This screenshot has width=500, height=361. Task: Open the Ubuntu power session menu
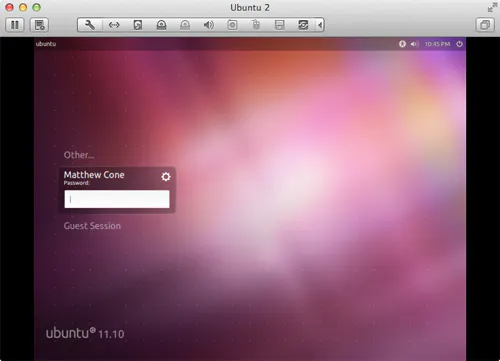tap(459, 44)
